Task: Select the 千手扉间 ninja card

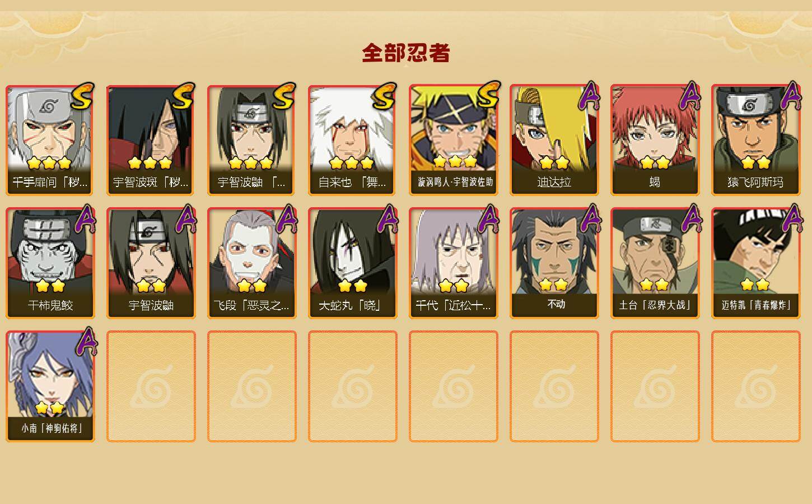Action: pos(50,140)
